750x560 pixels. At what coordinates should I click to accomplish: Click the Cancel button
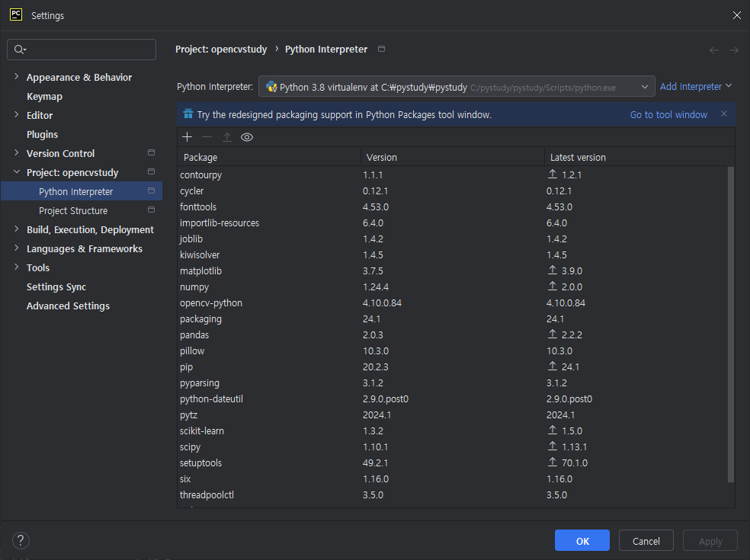coord(646,540)
